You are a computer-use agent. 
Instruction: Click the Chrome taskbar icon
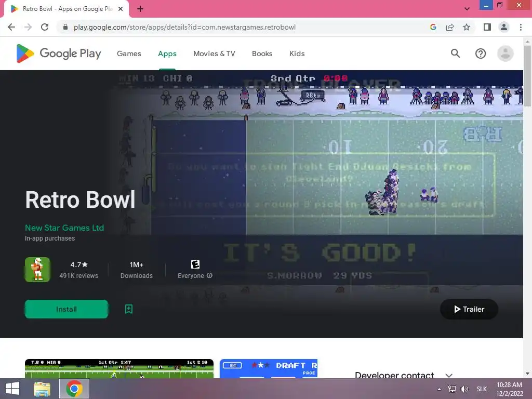[74, 389]
